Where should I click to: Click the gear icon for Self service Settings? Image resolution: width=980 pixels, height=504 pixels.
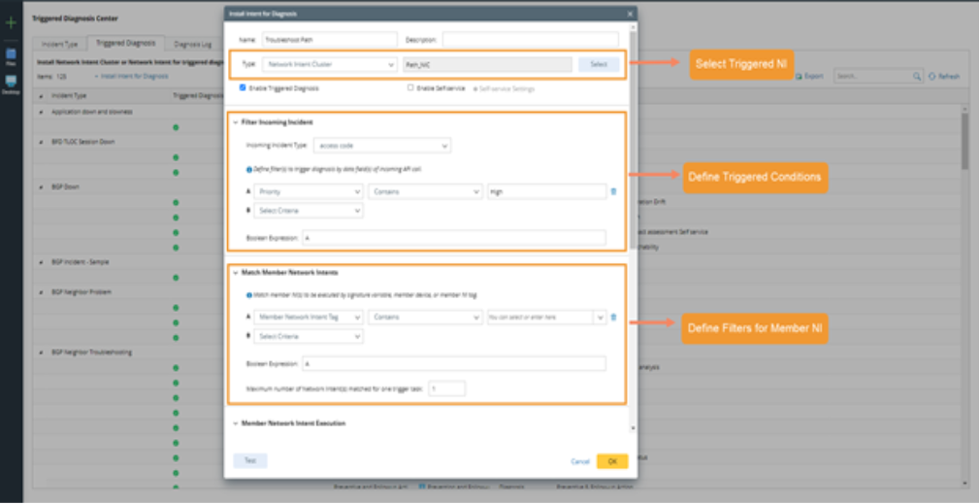coord(475,88)
